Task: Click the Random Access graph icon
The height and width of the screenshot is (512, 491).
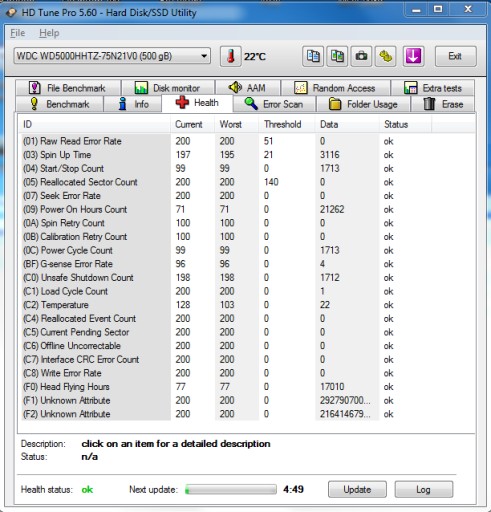Action: pos(300,88)
